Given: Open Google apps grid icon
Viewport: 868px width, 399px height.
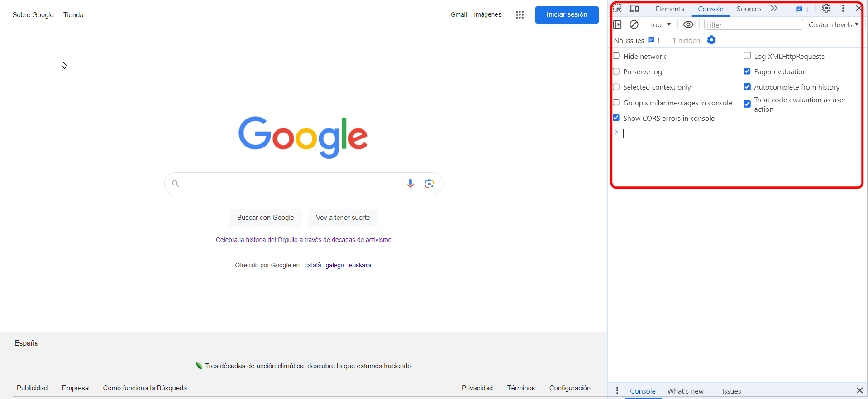Looking at the screenshot, I should (520, 15).
